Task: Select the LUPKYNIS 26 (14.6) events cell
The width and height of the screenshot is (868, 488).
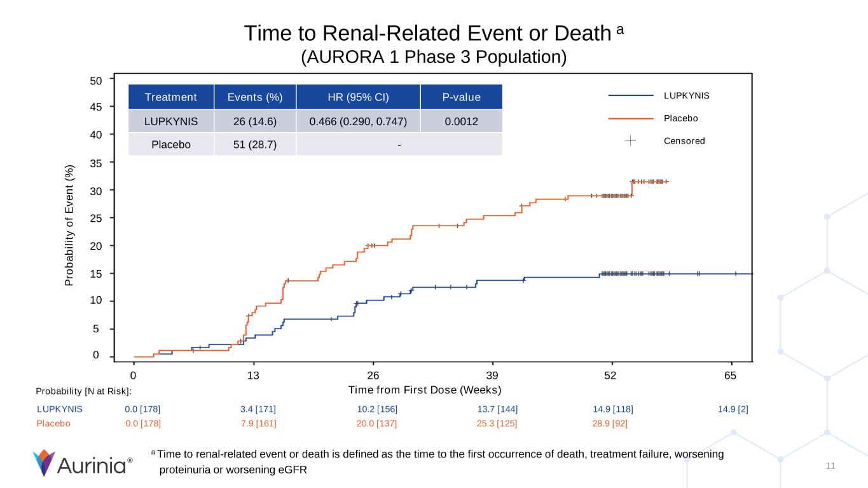Action: click(x=254, y=121)
